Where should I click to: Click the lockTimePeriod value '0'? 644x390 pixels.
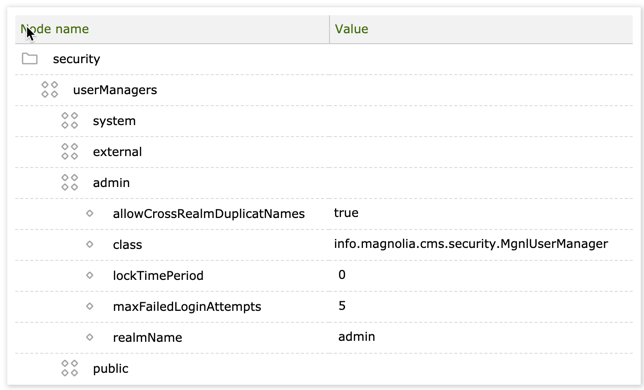click(x=342, y=275)
